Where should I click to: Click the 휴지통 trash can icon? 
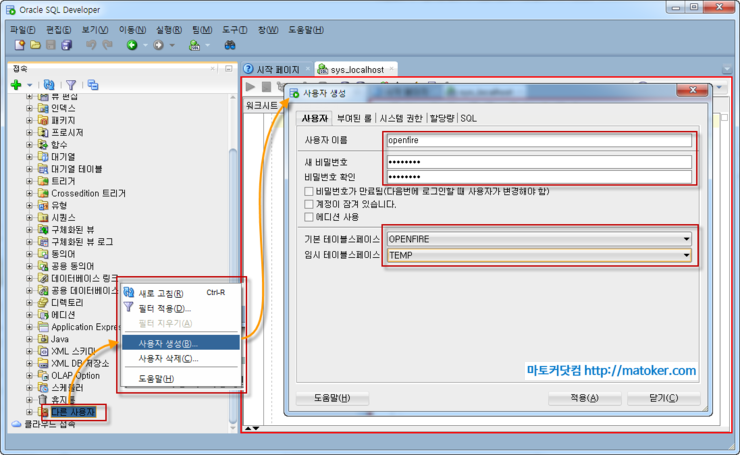tap(43, 400)
